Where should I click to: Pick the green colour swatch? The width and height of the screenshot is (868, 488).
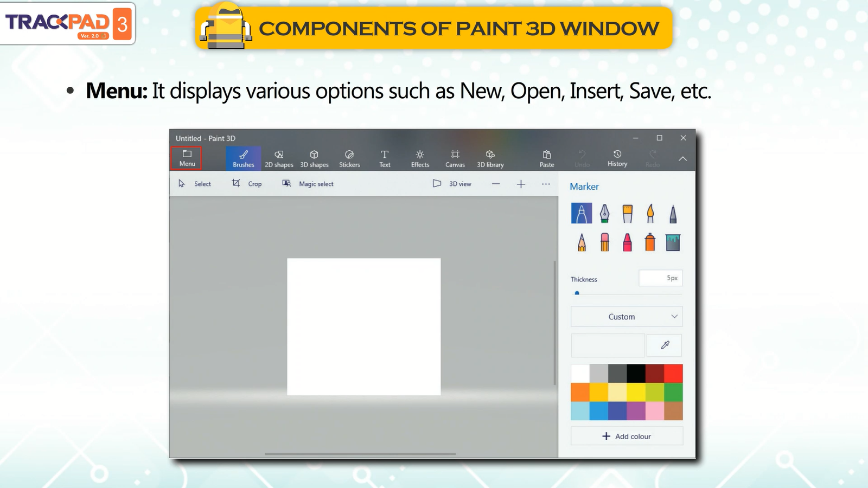[673, 392]
